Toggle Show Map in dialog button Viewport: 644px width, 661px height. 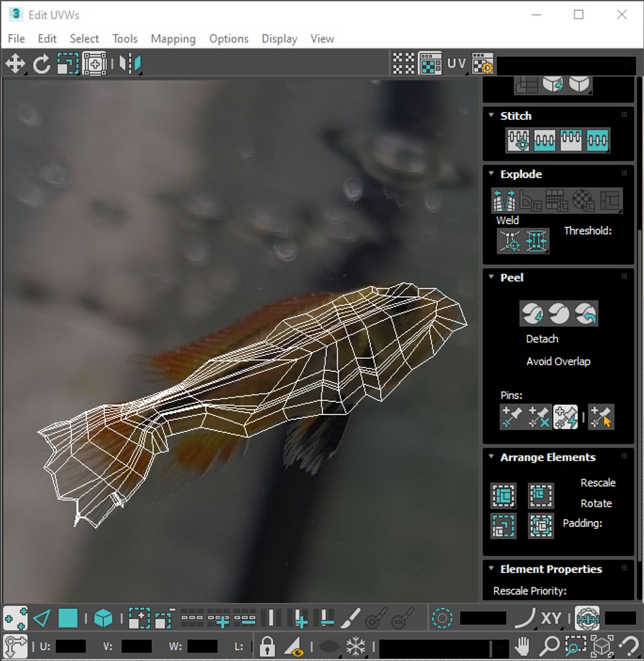pos(430,64)
